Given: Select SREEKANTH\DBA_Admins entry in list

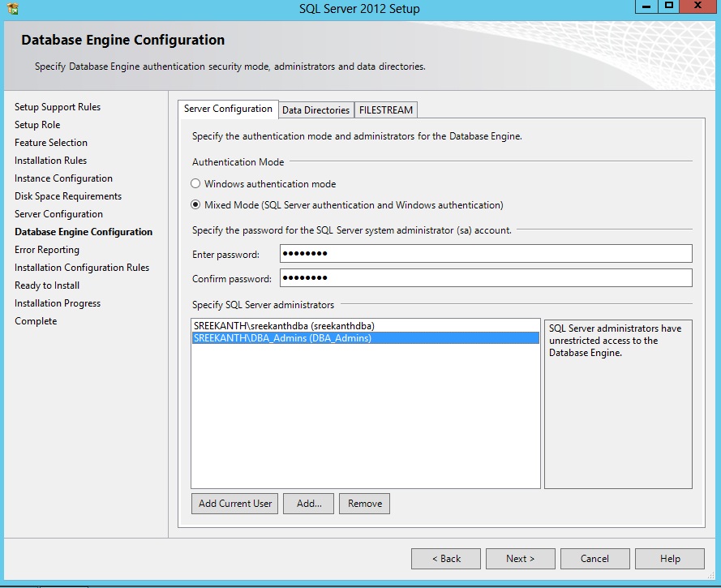Looking at the screenshot, I should pos(282,338).
